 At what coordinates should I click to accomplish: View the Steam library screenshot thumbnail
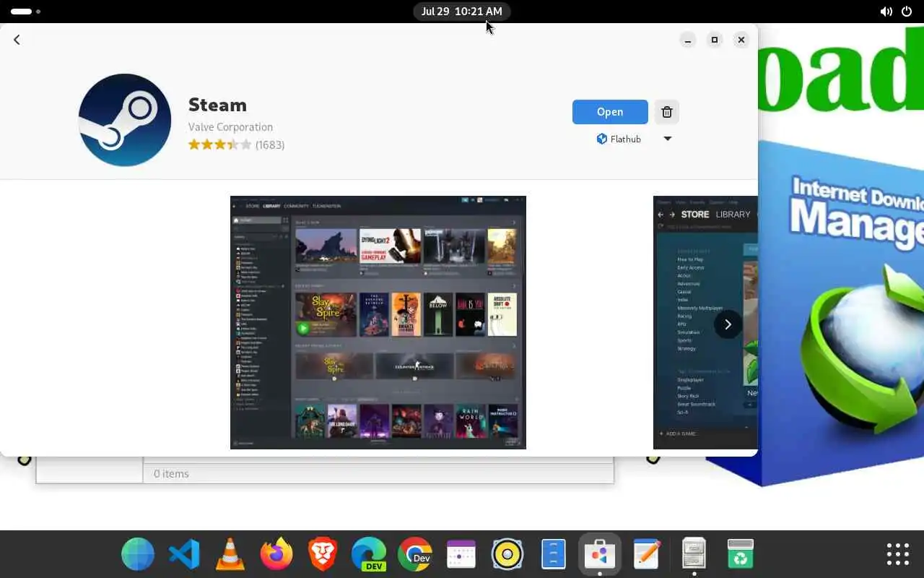point(378,322)
